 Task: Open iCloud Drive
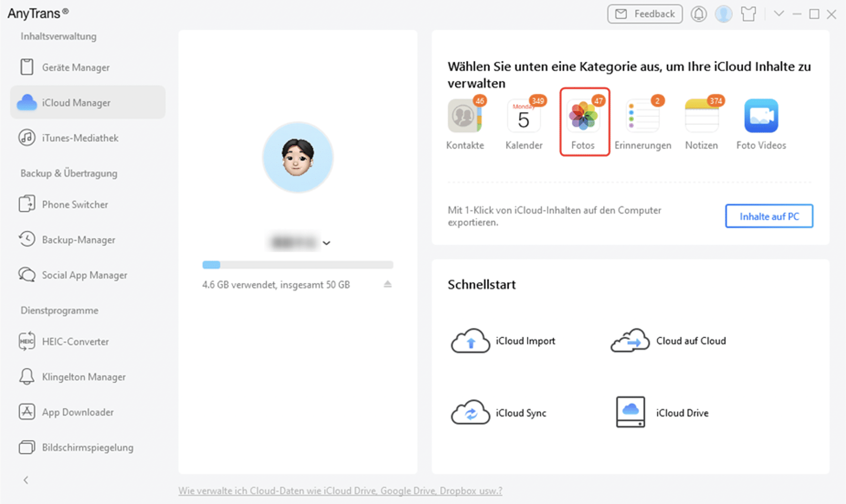[662, 412]
